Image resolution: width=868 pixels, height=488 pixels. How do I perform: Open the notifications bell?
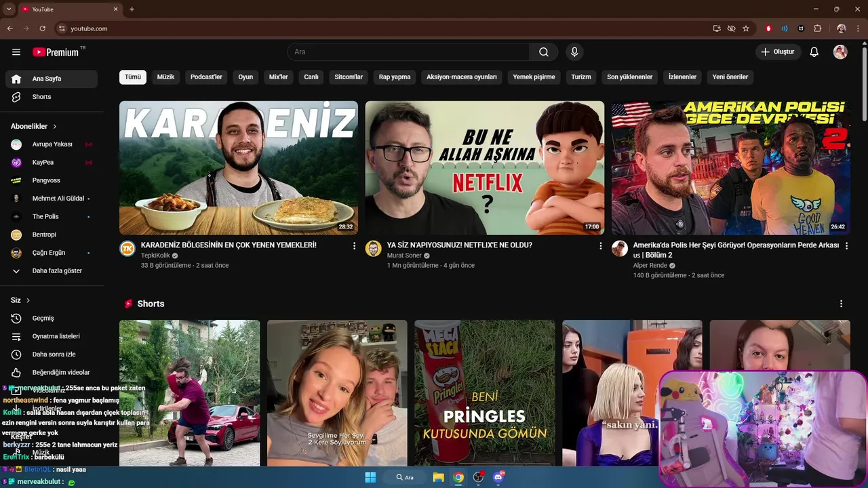coord(814,52)
